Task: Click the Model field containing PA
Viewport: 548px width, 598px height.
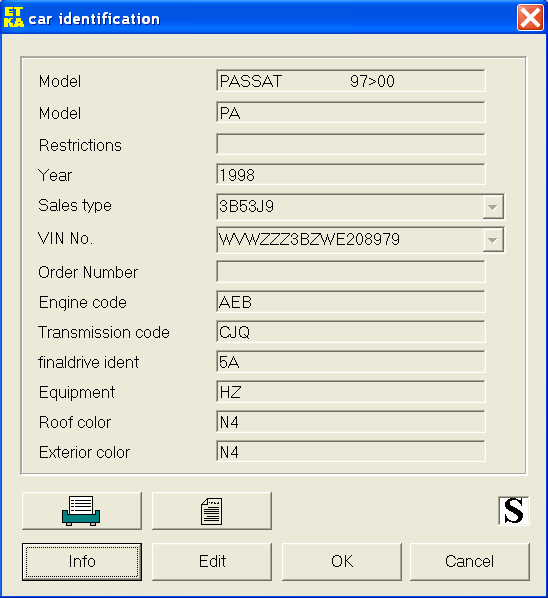Action: (x=351, y=113)
